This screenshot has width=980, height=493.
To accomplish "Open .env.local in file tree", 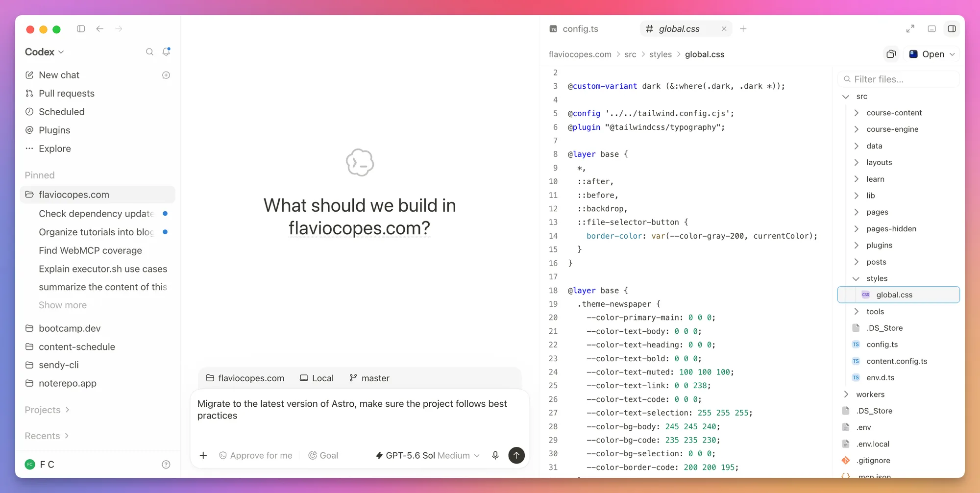I will click(899, 444).
